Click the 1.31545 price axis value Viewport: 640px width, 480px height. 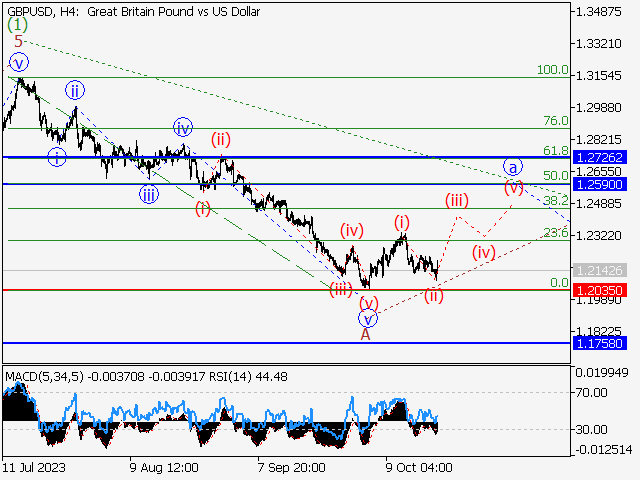click(598, 76)
